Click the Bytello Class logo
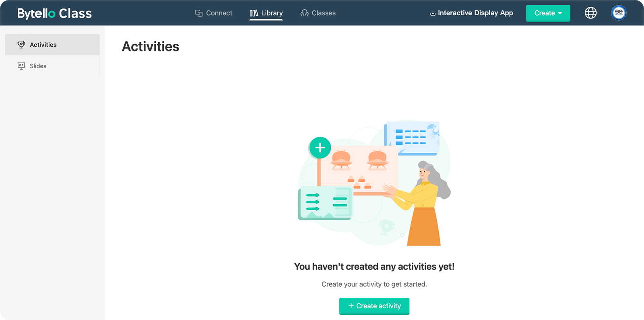 tap(54, 13)
